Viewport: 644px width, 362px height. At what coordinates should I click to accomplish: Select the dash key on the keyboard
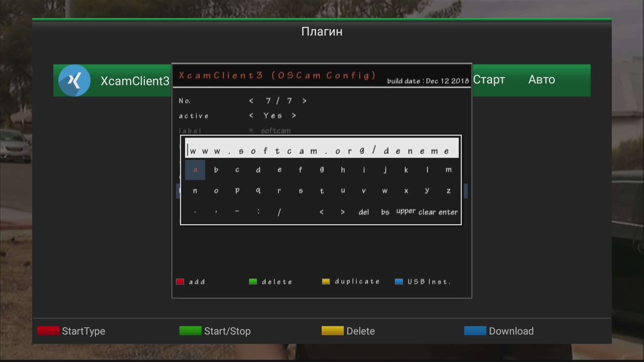point(237,212)
